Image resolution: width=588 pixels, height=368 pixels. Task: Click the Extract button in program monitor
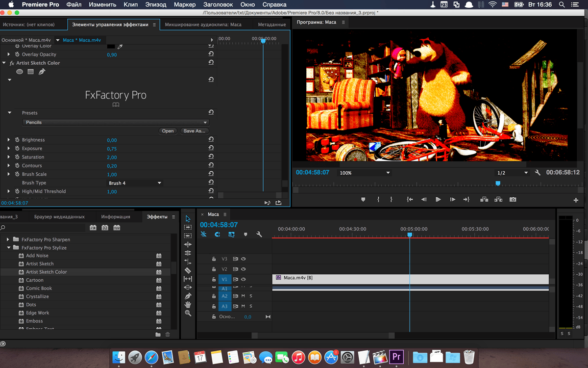[498, 200]
